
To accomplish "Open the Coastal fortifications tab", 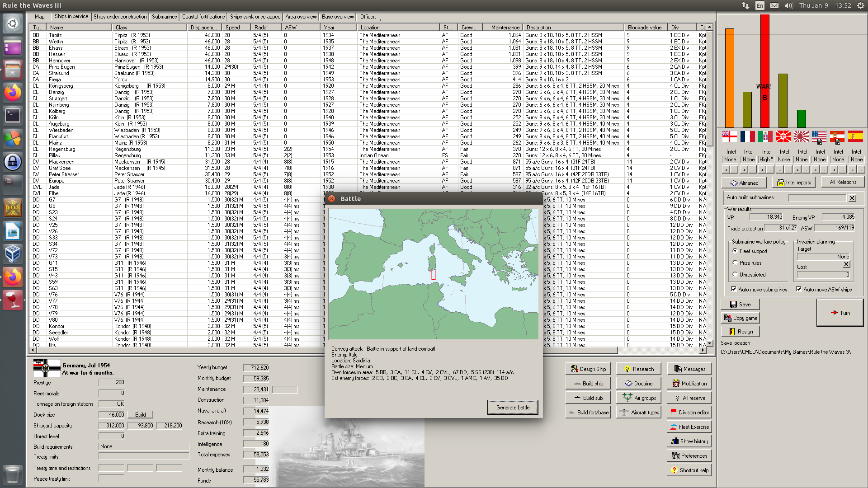I will point(203,17).
